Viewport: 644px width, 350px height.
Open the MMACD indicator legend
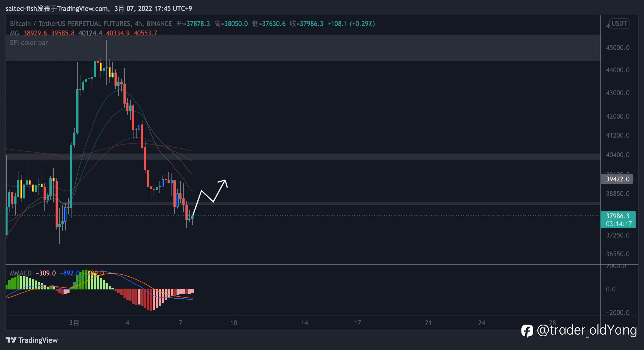pyautogui.click(x=21, y=273)
